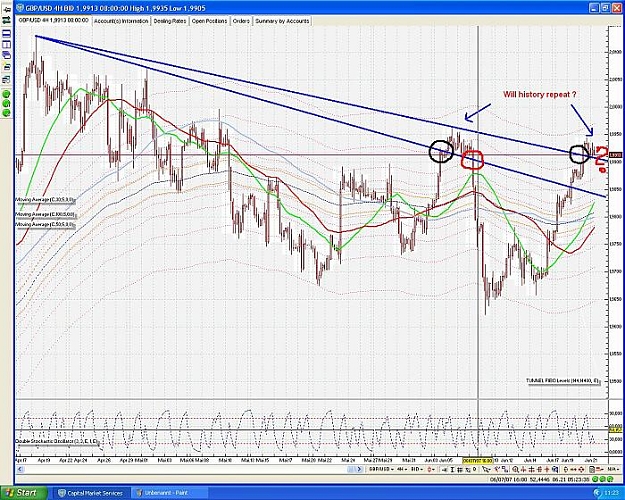Image resolution: width=625 pixels, height=500 pixels.
Task: Click last green status indicator in status bar
Action: click(x=610, y=479)
